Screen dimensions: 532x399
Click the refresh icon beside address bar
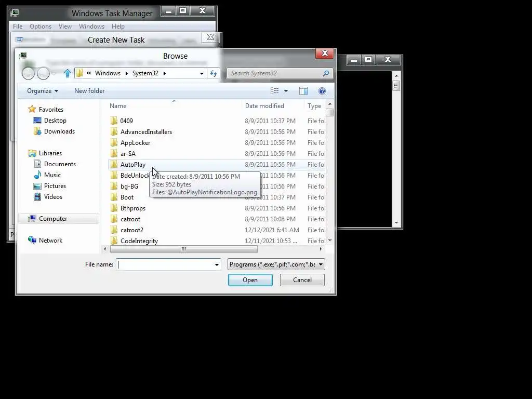(214, 73)
